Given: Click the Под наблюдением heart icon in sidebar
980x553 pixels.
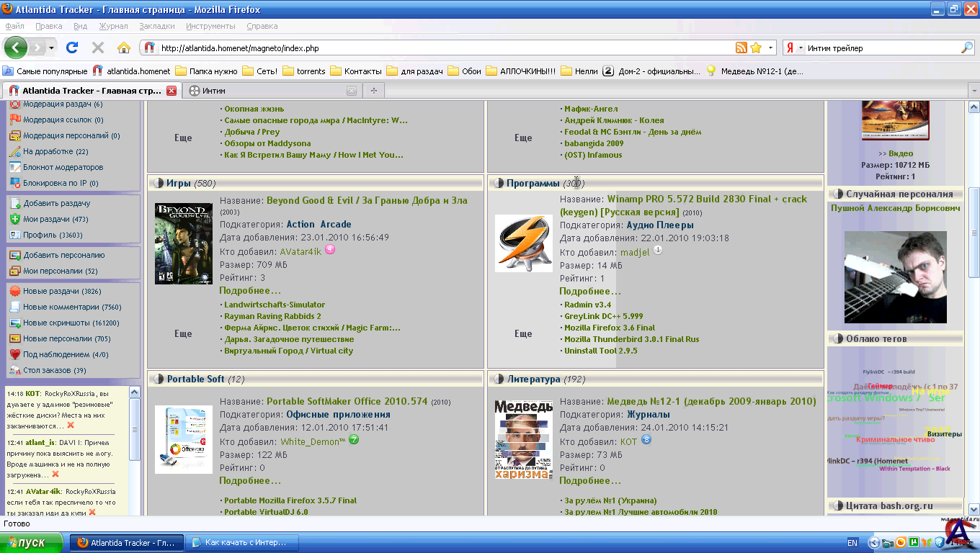Looking at the screenshot, I should (x=14, y=354).
